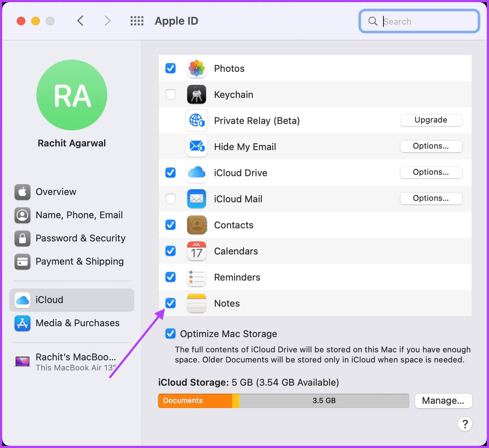Click the Upgrade button for Private Relay
Screen dimensions: 489x448
click(431, 120)
